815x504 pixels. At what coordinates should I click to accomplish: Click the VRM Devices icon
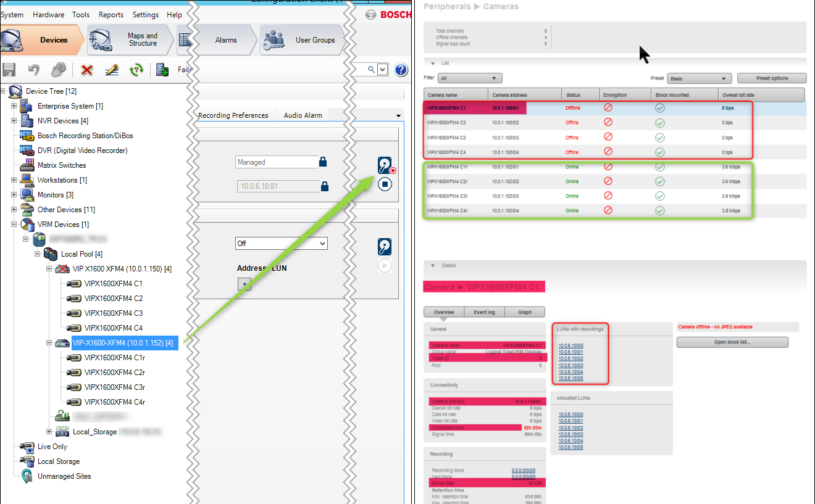point(27,224)
